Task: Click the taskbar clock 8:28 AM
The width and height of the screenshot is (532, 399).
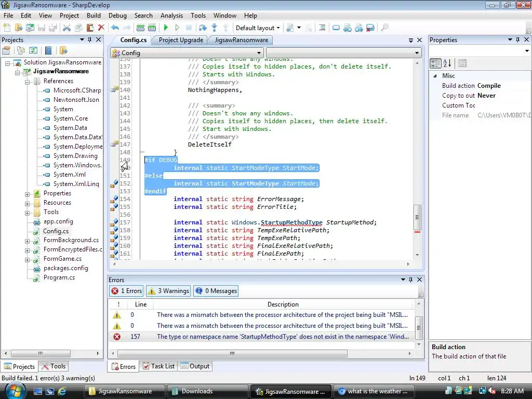Action: [x=512, y=391]
